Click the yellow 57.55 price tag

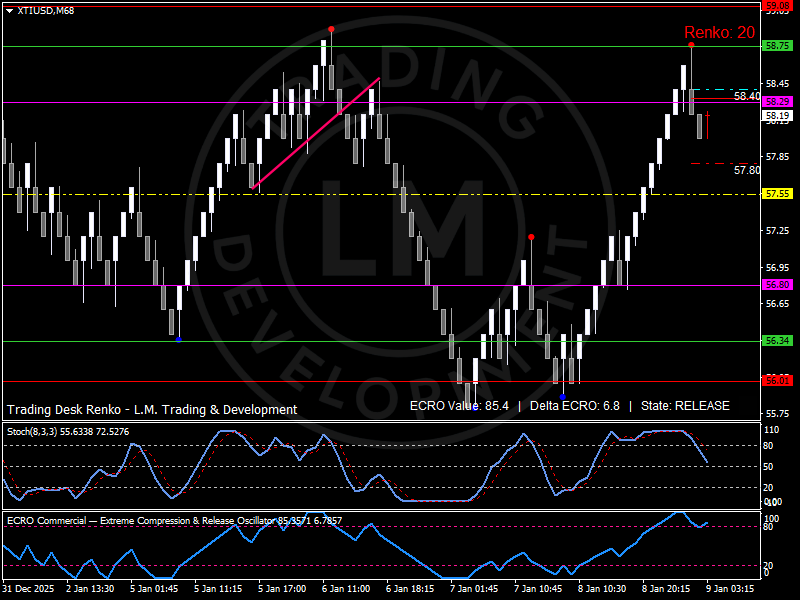(x=777, y=193)
